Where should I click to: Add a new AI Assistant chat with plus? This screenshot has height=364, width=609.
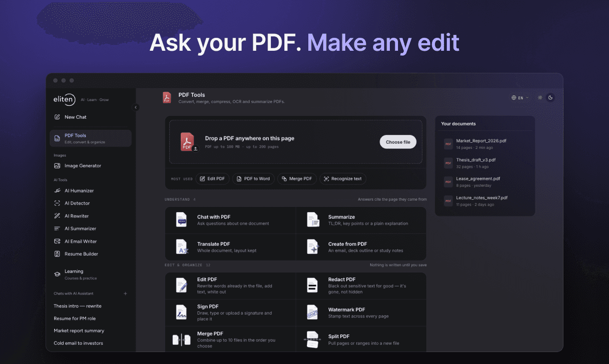coord(126,294)
